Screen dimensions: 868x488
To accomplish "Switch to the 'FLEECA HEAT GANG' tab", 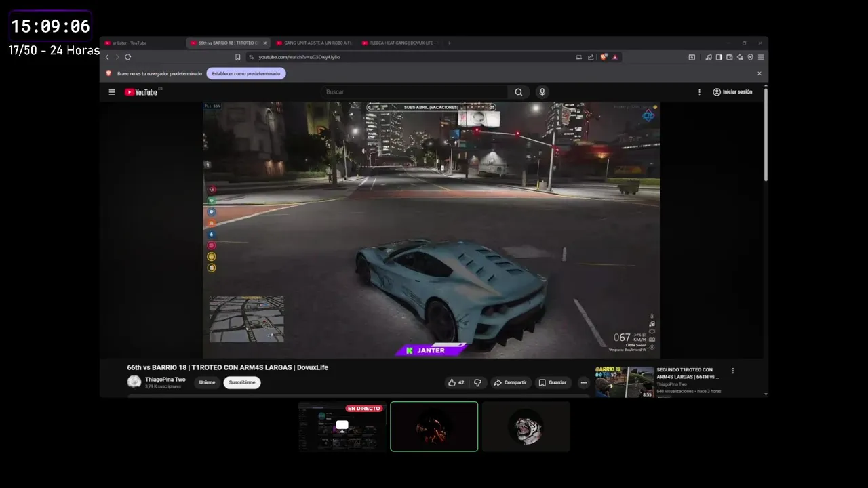I will pos(400,43).
